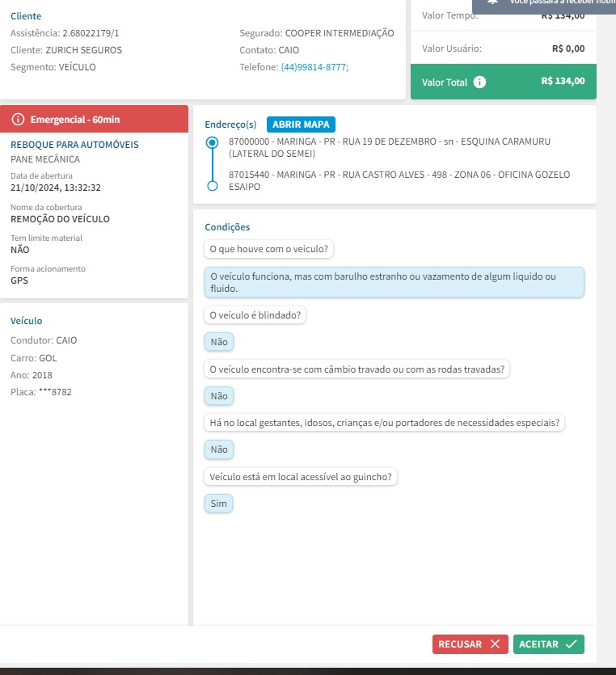
Task: Click the alert icon in Emergencial banner
Action: point(19,120)
